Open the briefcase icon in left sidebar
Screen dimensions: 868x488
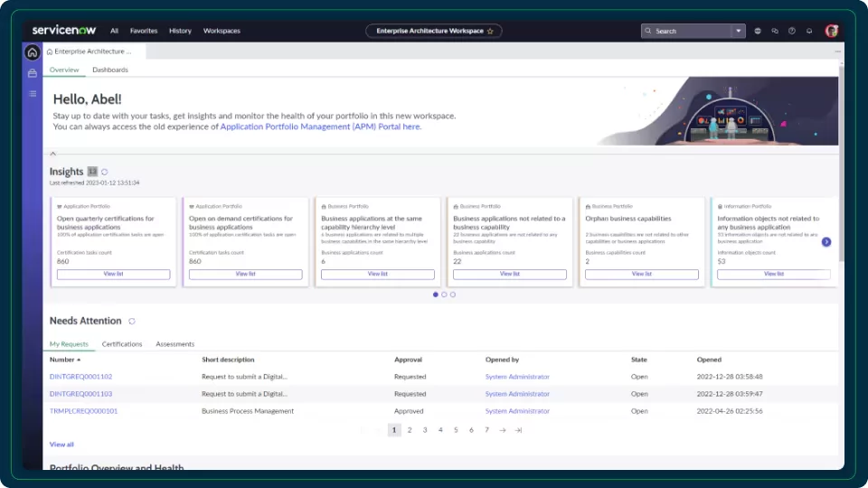pos(33,73)
